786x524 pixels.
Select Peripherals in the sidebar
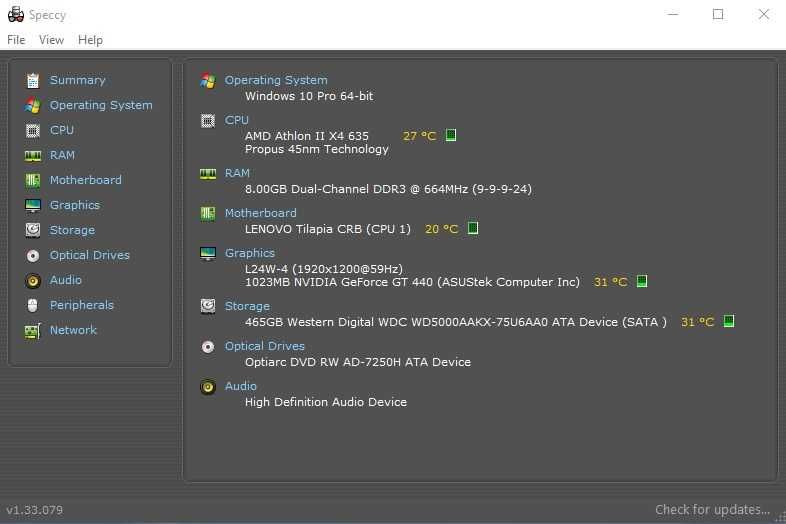pyautogui.click(x=82, y=305)
